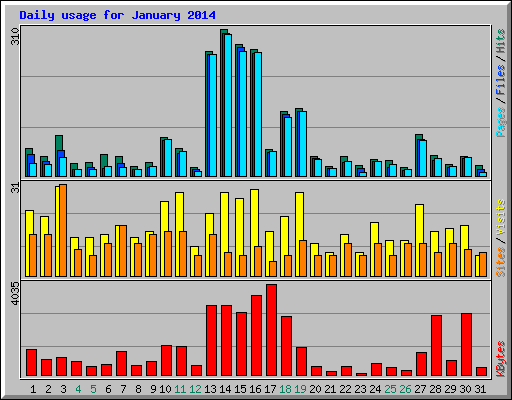
Task: Click the red KBytes bar for day 1
Action: [31, 363]
